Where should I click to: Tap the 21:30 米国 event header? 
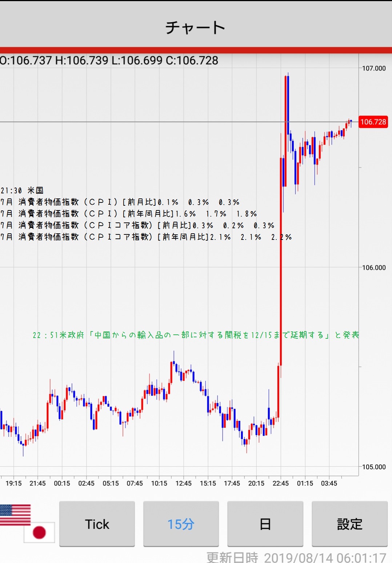[x=22, y=190]
